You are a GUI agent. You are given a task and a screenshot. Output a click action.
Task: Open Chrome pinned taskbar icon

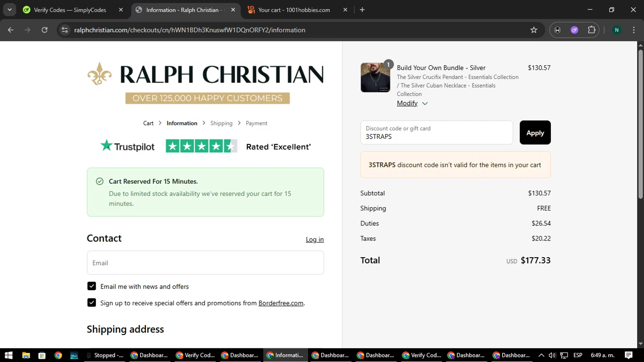point(58,355)
